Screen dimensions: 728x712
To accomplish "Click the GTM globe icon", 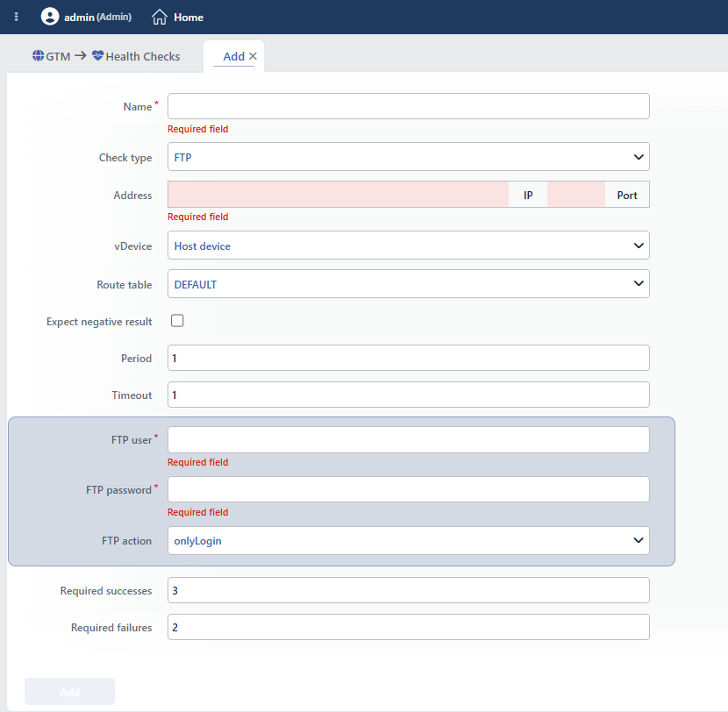I will (38, 56).
